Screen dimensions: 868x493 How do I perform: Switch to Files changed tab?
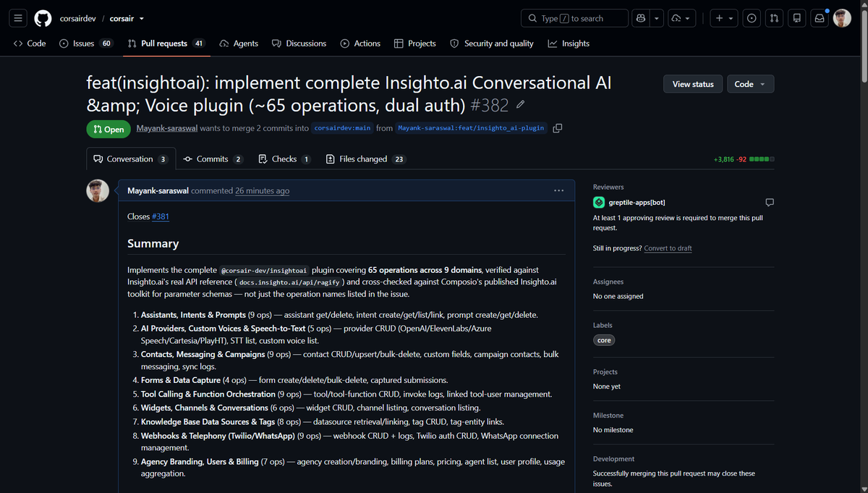tap(365, 159)
